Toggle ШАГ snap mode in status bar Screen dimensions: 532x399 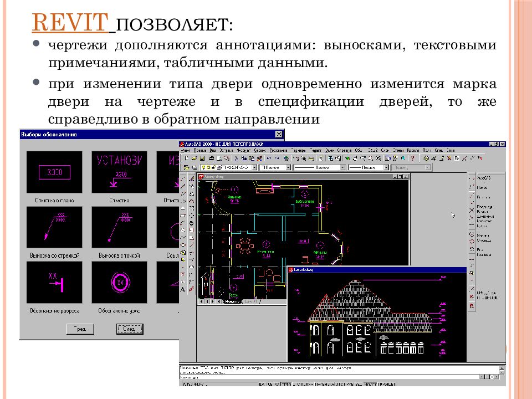point(262,384)
